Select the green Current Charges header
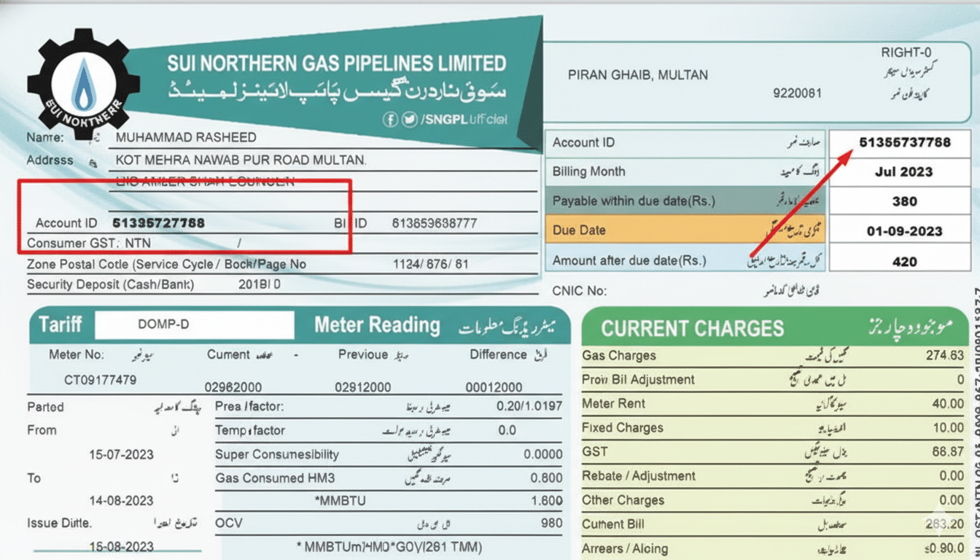 (x=692, y=328)
